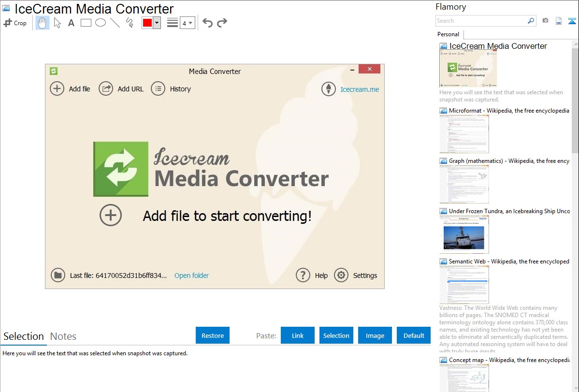Select the Concept map snapshot title
Viewport: 579px width, 392px height.
tap(509, 360)
